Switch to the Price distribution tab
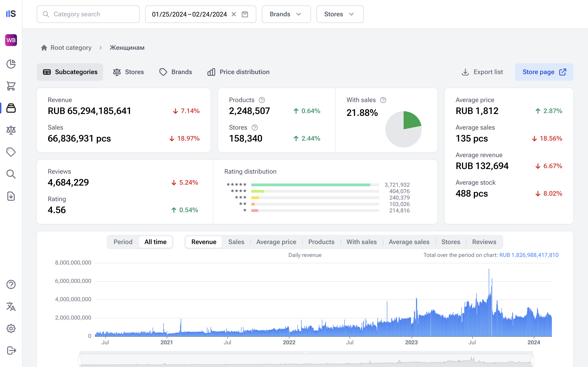Viewport: 588px width, 367px height. point(238,72)
